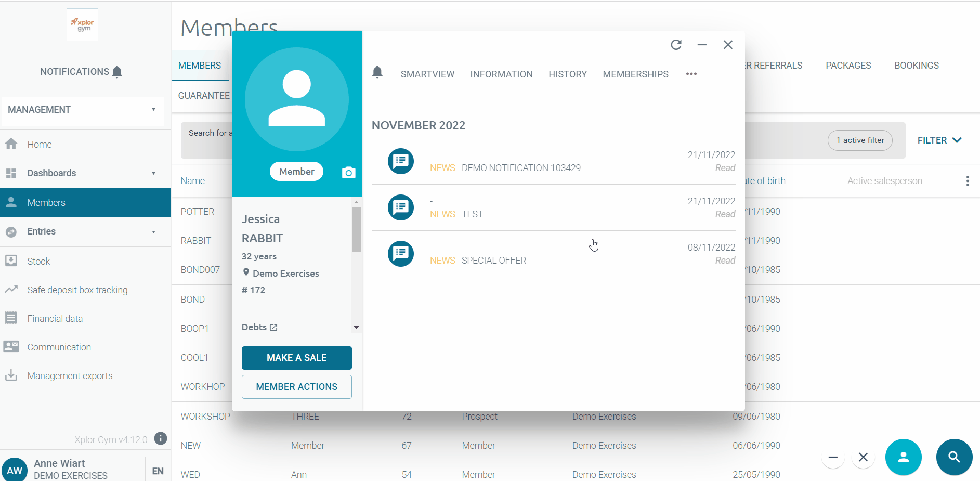Viewport: 980px width, 481px height.
Task: Open the MANAGEMENT dropdown
Action: pyautogui.click(x=82, y=110)
